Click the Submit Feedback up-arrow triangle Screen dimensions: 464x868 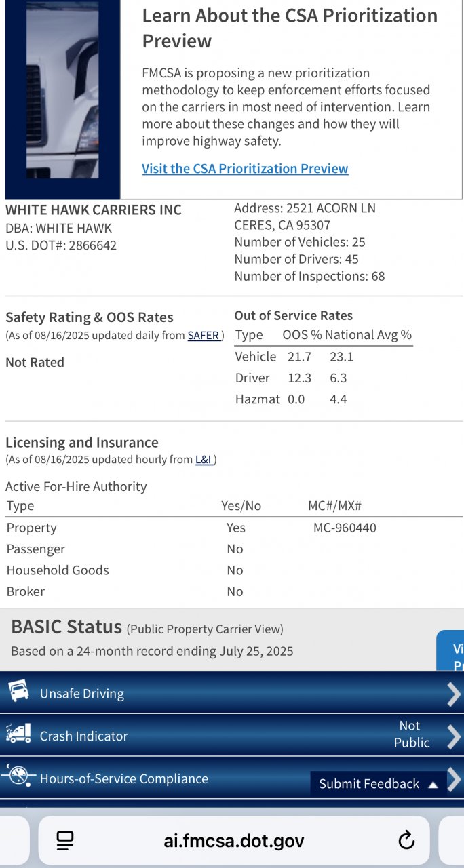point(433,785)
